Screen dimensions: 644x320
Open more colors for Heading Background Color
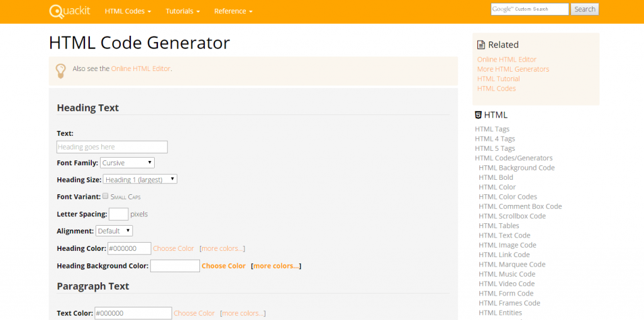pyautogui.click(x=276, y=266)
